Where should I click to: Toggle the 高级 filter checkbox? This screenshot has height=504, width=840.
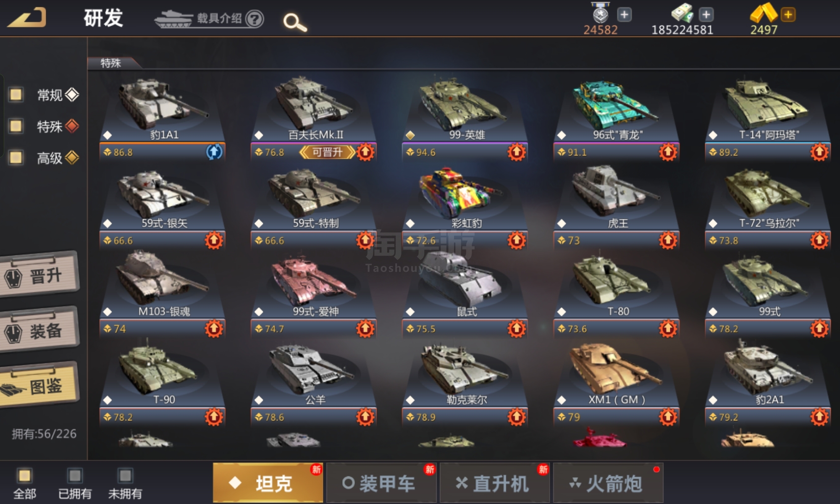click(16, 157)
